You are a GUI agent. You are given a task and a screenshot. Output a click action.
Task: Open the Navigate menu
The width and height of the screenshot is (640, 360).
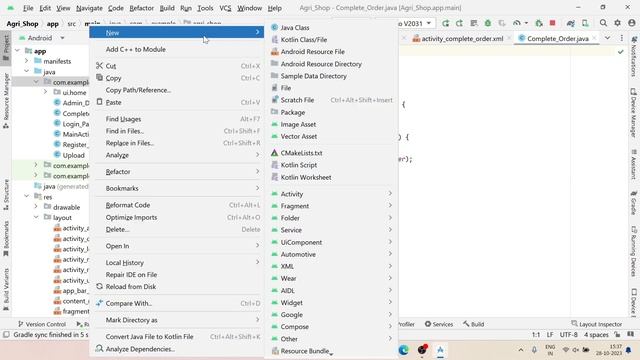89,8
